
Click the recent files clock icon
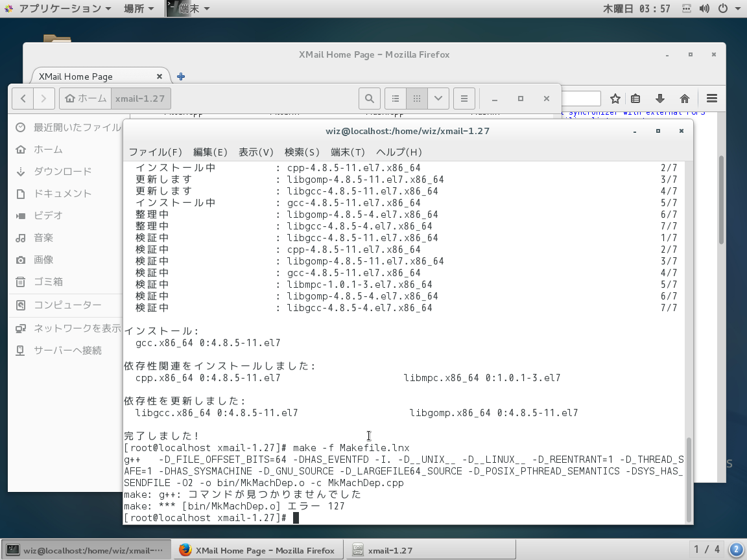click(21, 127)
